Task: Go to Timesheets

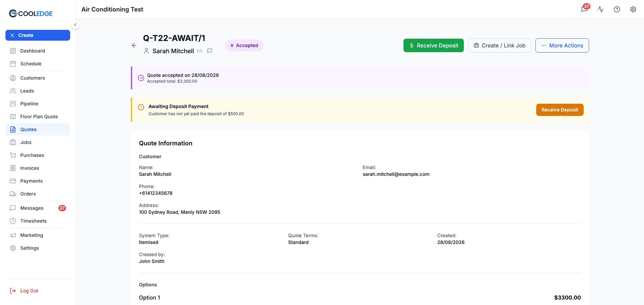Action: click(x=38, y=221)
